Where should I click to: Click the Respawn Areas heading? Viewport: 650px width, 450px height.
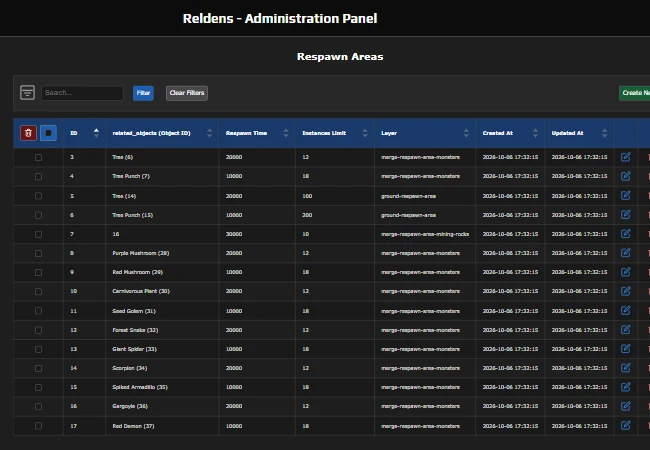[340, 57]
